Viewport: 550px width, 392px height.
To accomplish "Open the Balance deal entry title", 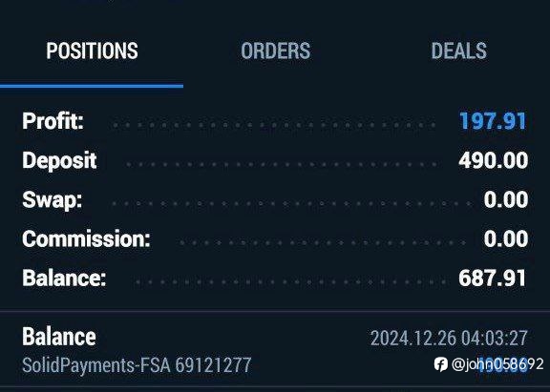I will 59,337.
